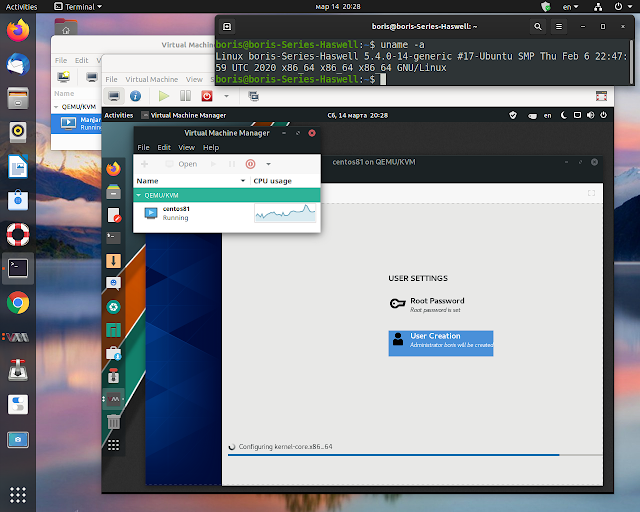Open Virtual Machine Manager app menu in guest top bar
Image resolution: width=640 pixels, height=512 pixels.
tap(184, 116)
